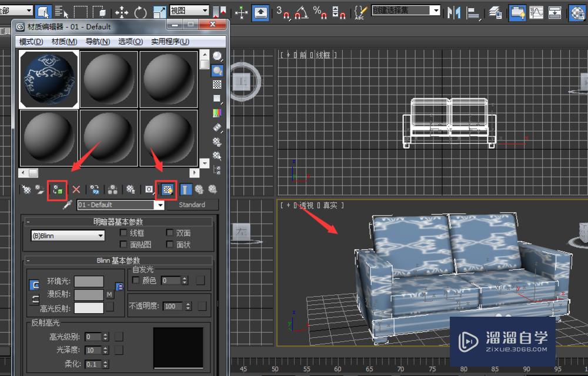The width and height of the screenshot is (588, 376).
Task: Open the 创建选择集 dropdown
Action: 435,11
